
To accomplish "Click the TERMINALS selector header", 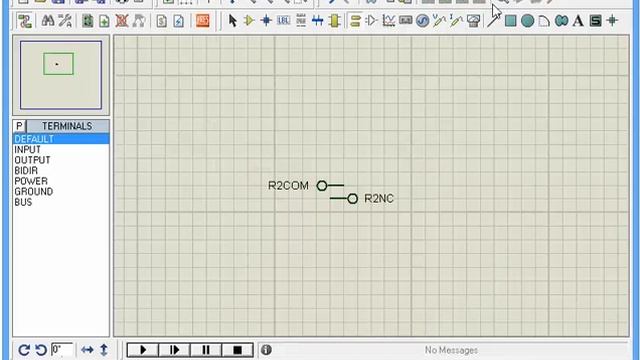I will pos(67,126).
